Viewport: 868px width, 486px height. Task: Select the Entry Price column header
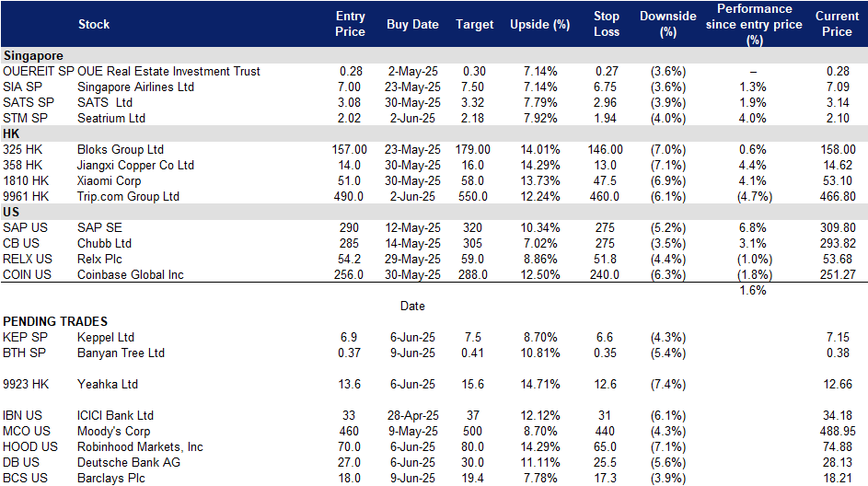click(350, 24)
